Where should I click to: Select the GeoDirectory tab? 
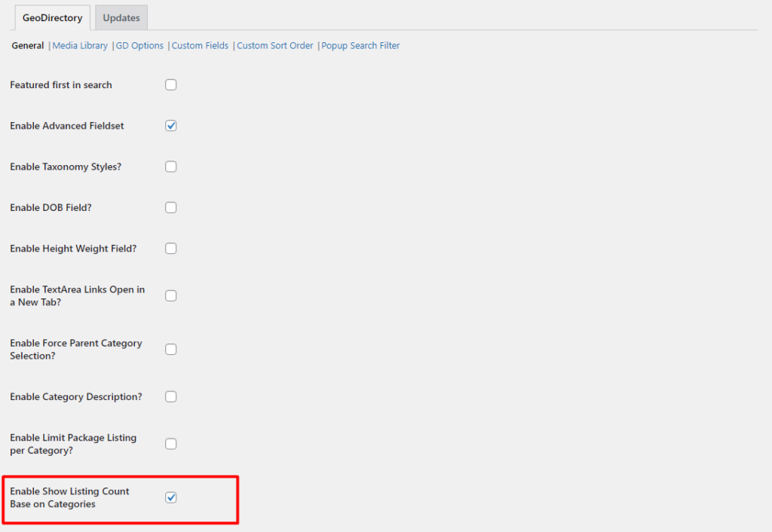pos(51,17)
